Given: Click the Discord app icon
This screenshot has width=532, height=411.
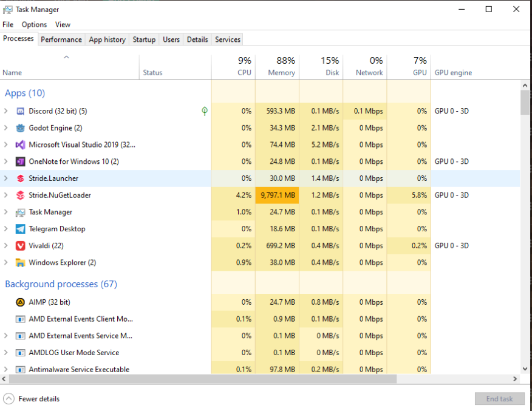Looking at the screenshot, I should click(21, 111).
